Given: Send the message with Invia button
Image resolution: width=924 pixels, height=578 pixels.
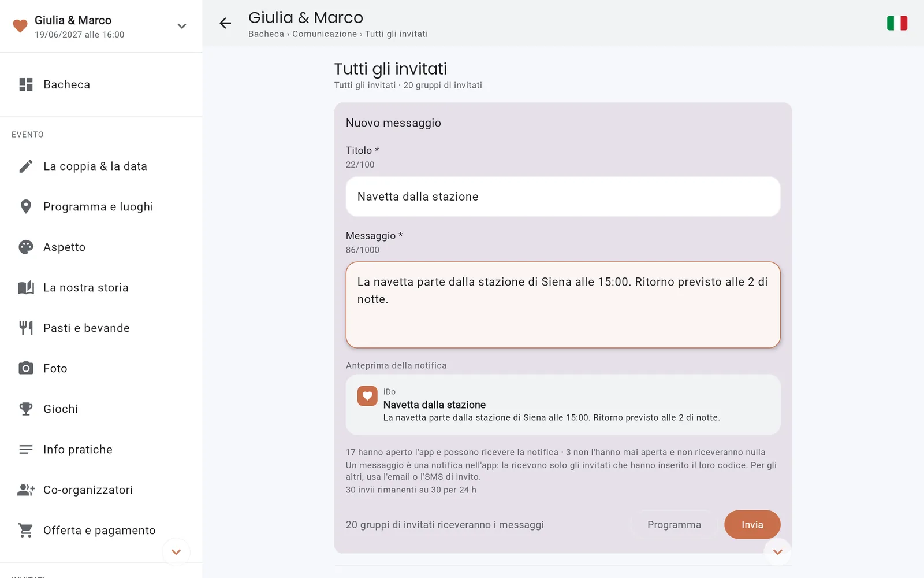Looking at the screenshot, I should (x=752, y=525).
